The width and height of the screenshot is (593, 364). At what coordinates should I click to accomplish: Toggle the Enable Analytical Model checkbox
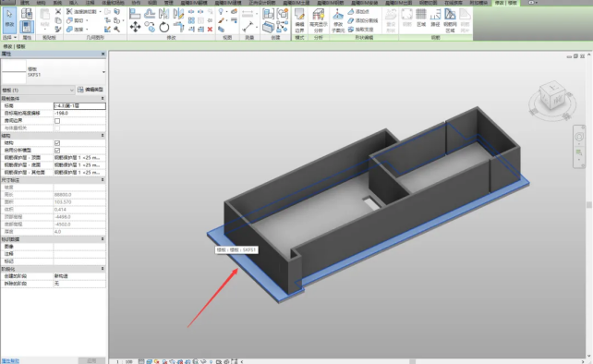click(57, 151)
